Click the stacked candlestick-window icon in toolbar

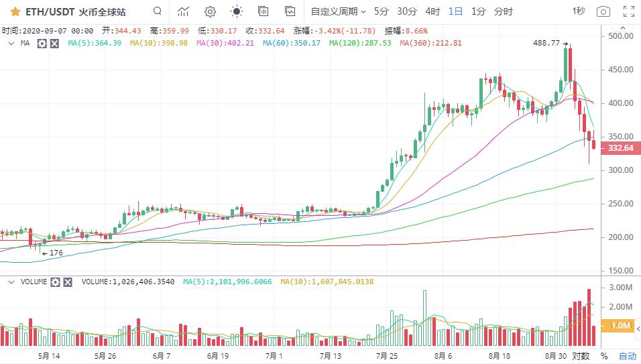[264, 11]
